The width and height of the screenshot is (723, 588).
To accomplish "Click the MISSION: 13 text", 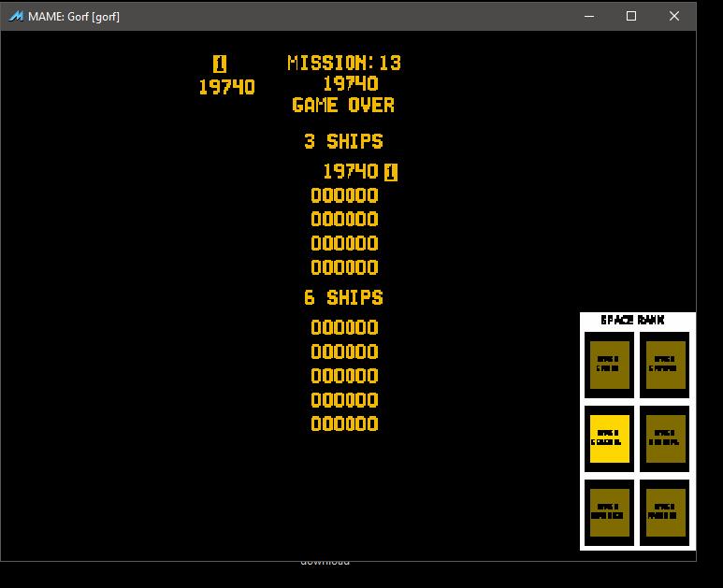I will point(344,63).
